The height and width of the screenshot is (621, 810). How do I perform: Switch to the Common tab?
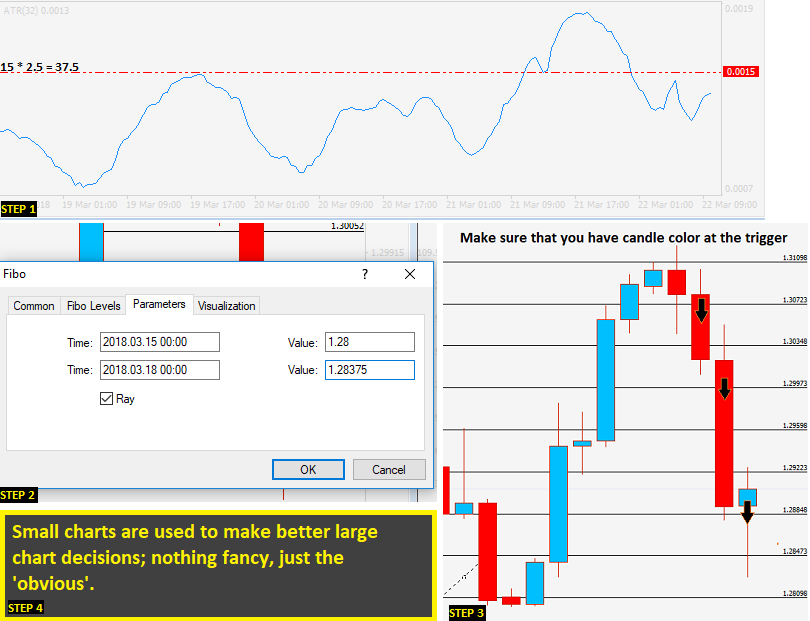tap(34, 306)
